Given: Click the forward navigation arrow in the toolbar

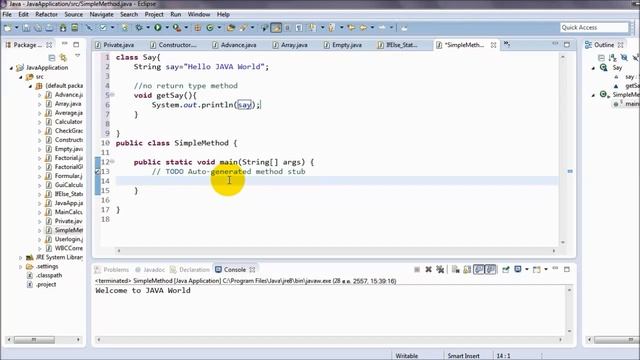Looking at the screenshot, I should click(x=382, y=28).
